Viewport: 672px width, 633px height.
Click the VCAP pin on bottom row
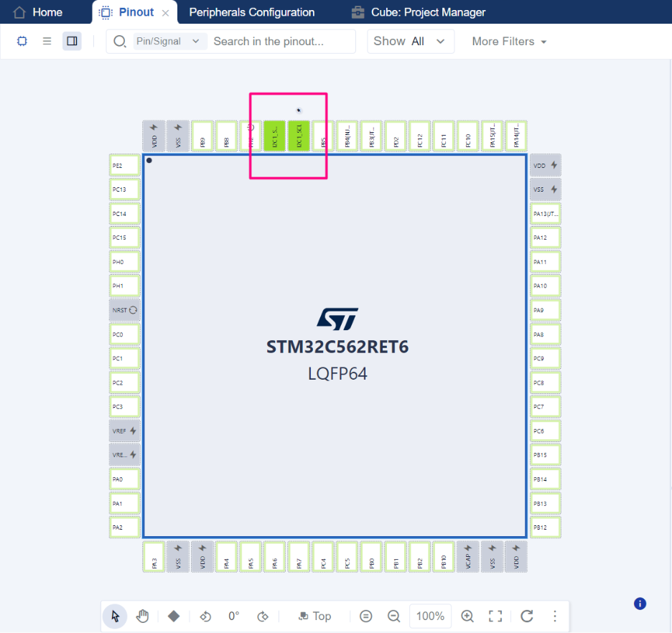click(x=468, y=557)
